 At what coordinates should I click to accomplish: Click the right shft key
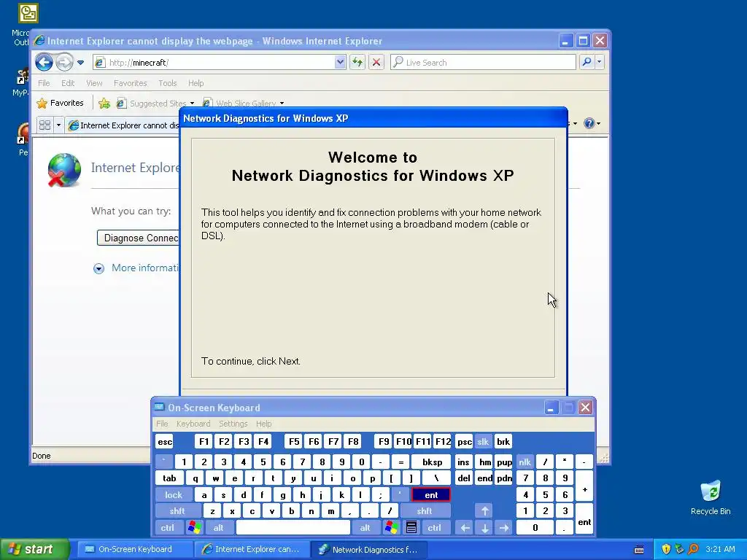point(424,511)
